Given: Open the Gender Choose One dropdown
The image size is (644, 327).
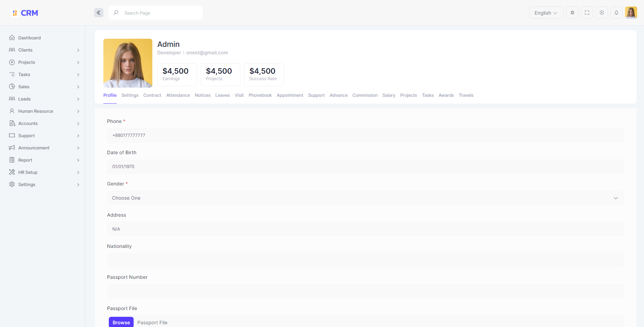Looking at the screenshot, I should pos(365,198).
